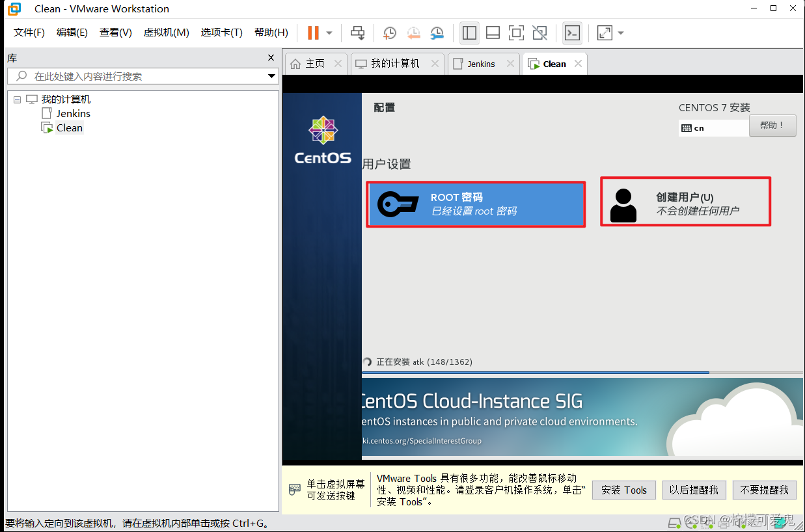The image size is (805, 532).
Task: Revert VM to previous snapshot
Action: [x=413, y=33]
